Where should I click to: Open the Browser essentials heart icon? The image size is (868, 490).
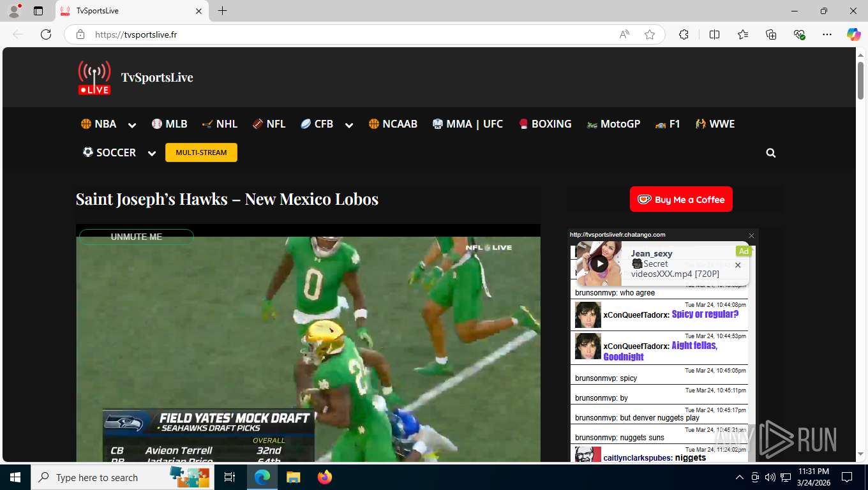coord(799,34)
